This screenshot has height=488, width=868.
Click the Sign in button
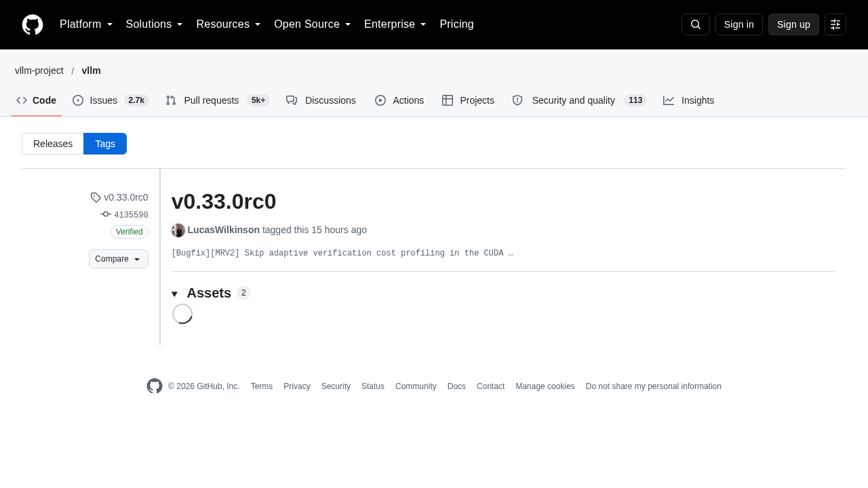tap(739, 24)
